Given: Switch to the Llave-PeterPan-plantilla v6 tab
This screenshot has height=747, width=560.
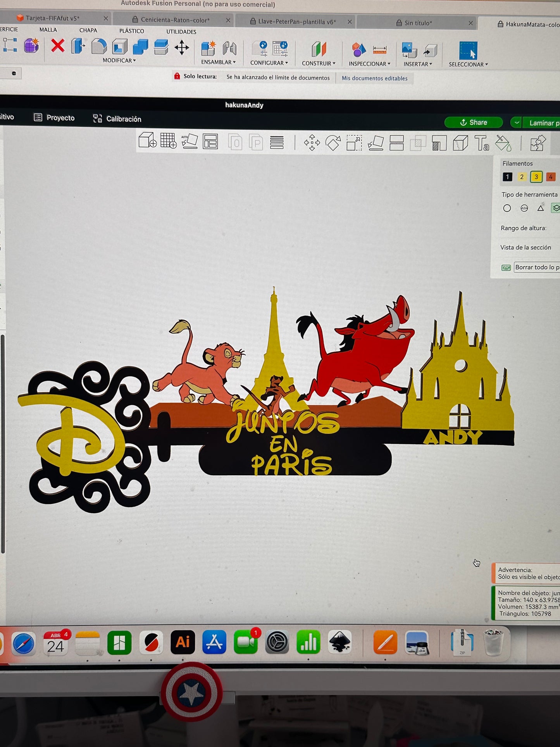Looking at the screenshot, I should (297, 22).
